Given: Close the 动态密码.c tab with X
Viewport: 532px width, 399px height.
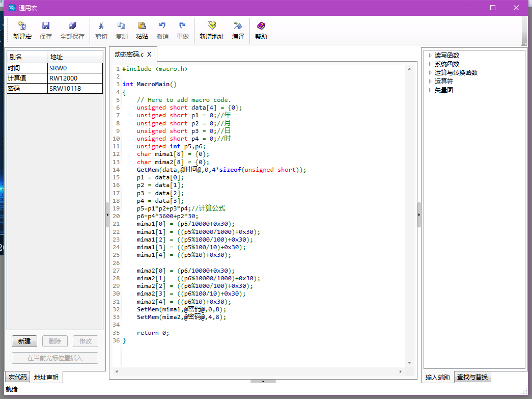Looking at the screenshot, I should tap(149, 55).
